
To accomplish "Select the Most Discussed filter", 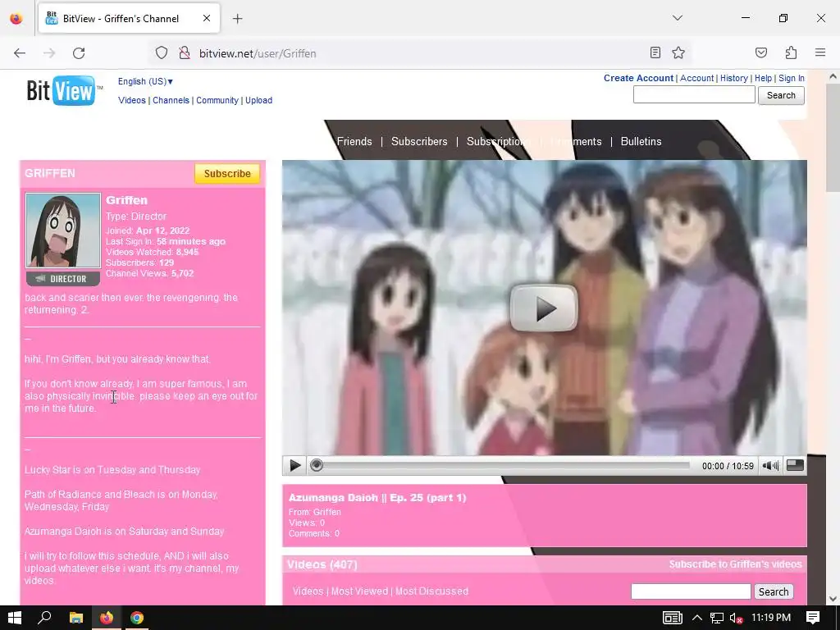I will [x=431, y=591].
